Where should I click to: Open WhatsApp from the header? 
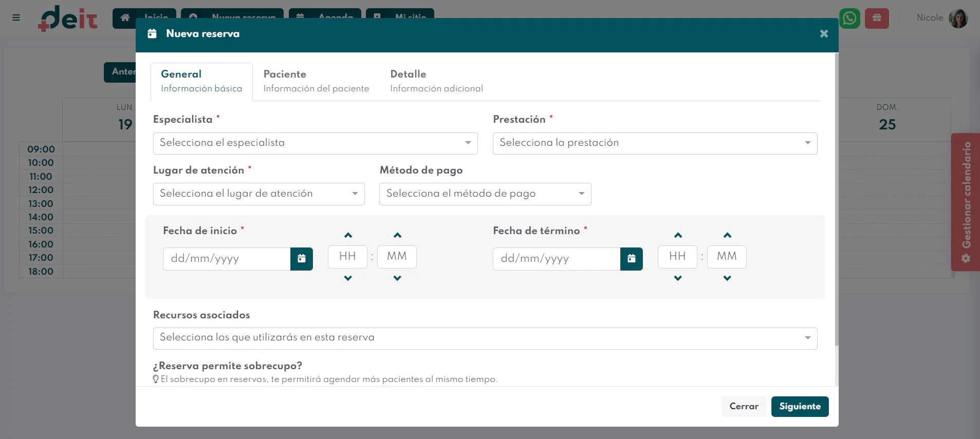point(849,18)
